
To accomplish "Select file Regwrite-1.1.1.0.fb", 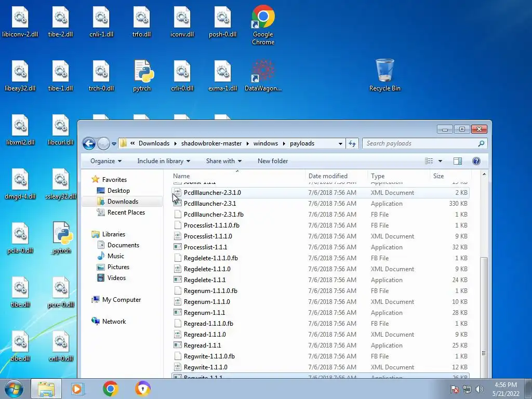I will pyautogui.click(x=320, y=356).
